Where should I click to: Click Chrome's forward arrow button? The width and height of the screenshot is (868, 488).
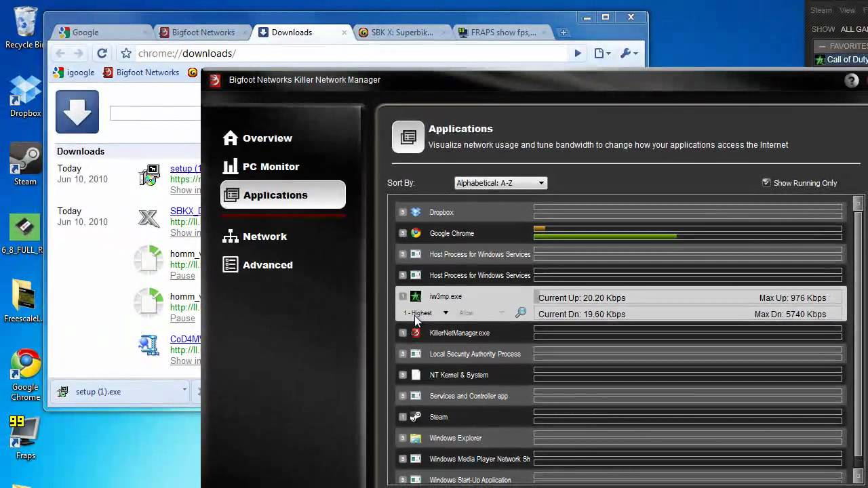(79, 54)
